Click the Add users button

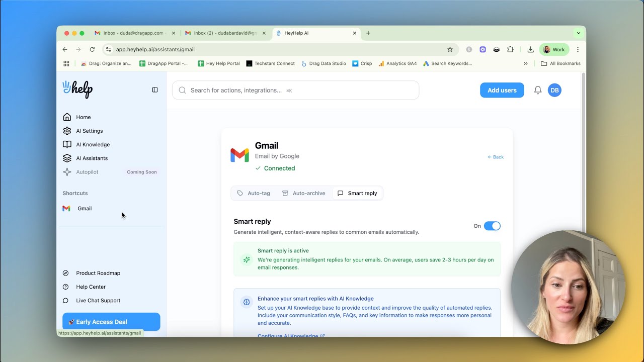coord(502,90)
